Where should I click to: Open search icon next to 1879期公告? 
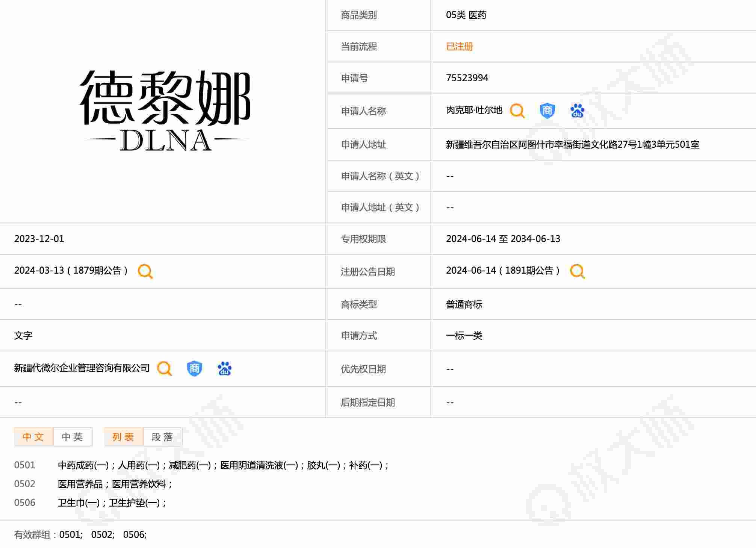click(145, 271)
